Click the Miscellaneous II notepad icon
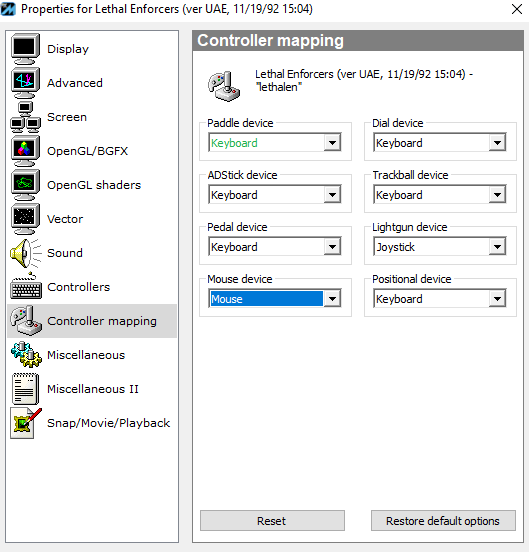The width and height of the screenshot is (529, 552). point(25,389)
